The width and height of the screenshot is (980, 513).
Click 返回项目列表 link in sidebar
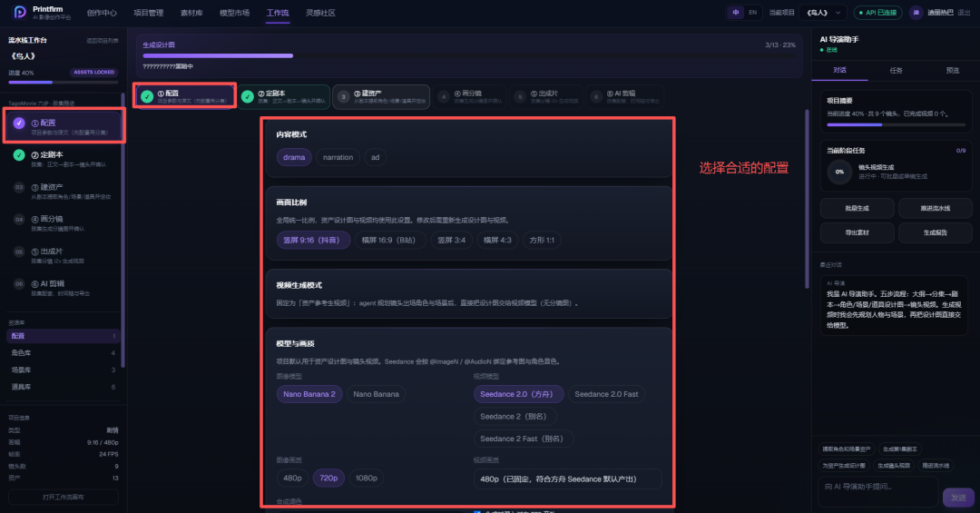pos(102,41)
